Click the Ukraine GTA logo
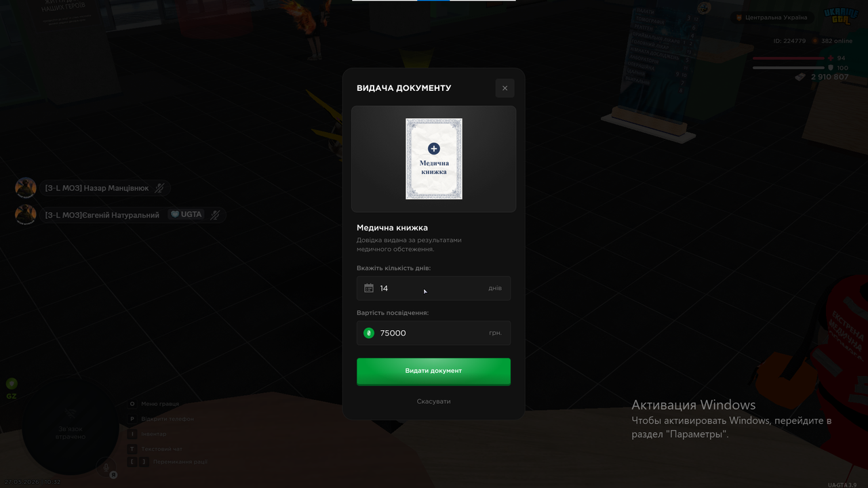The height and width of the screenshot is (488, 868). pyautogui.click(x=841, y=16)
